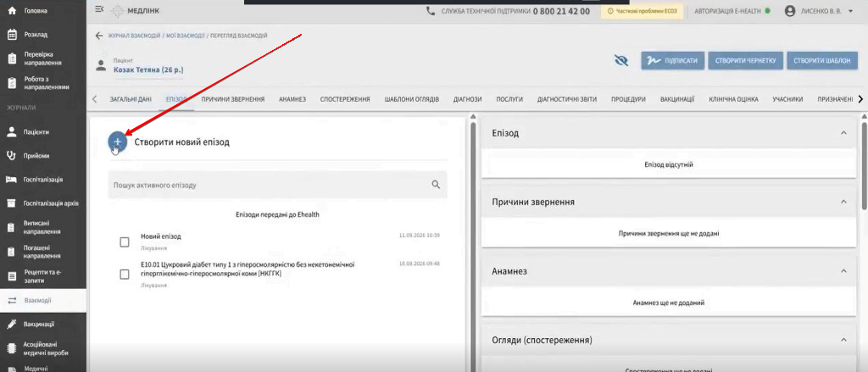Open the Пацієнти person icon
Viewport: 868px width, 372px height.
click(12, 131)
